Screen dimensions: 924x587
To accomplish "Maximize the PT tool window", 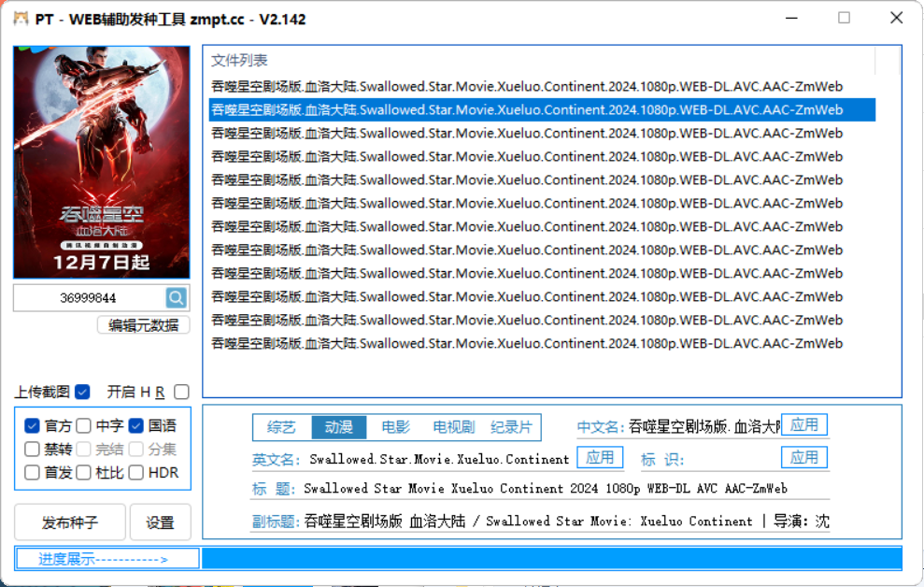I will pos(844,18).
